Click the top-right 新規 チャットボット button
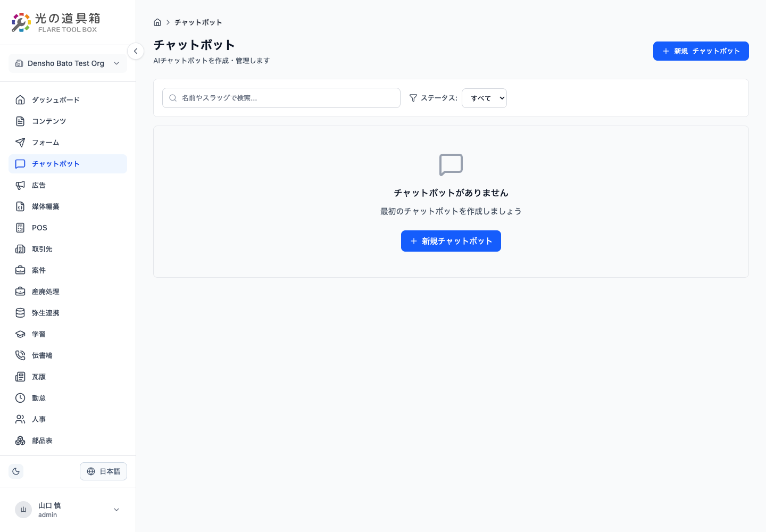 (701, 51)
